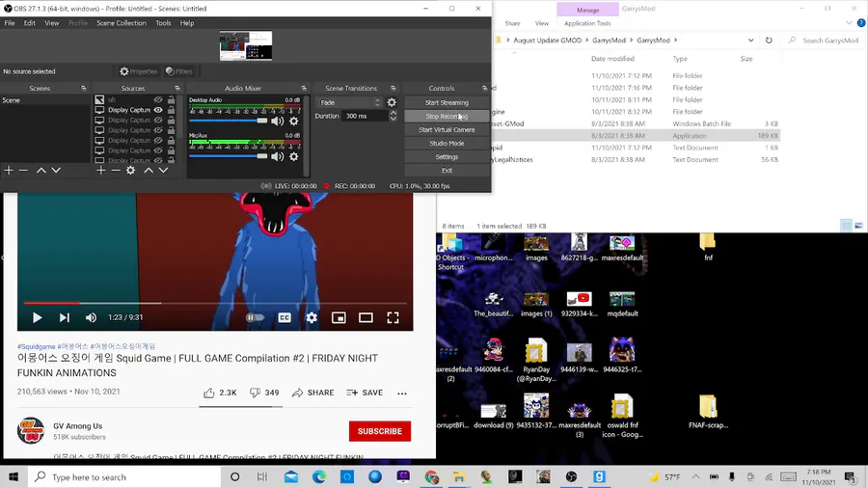Open Task View on the taskbar
Screen dimensions: 868x488
click(262, 477)
